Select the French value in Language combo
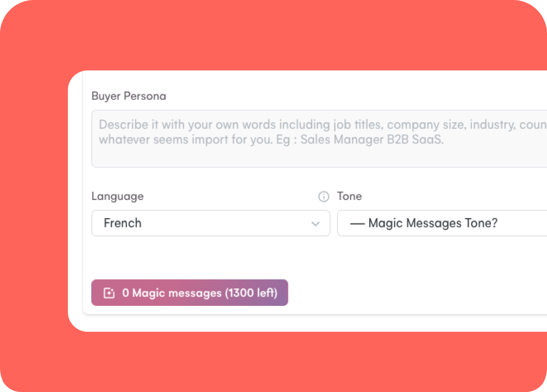 (x=123, y=223)
